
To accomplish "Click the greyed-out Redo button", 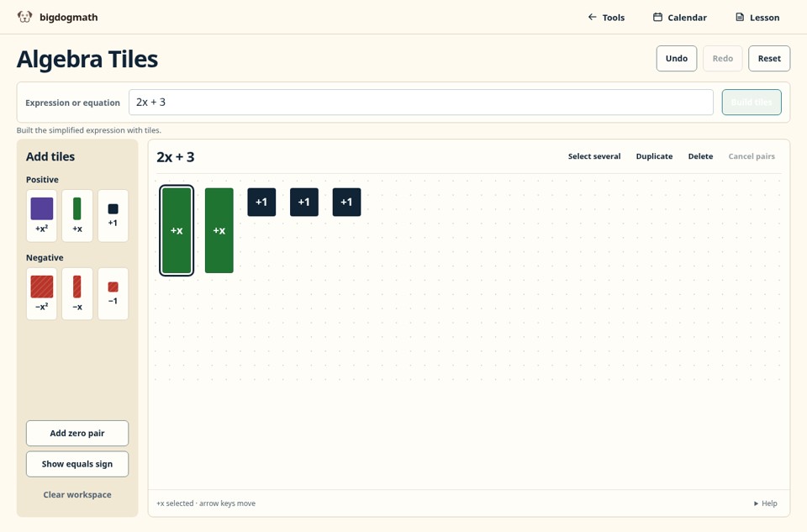I will (723, 59).
